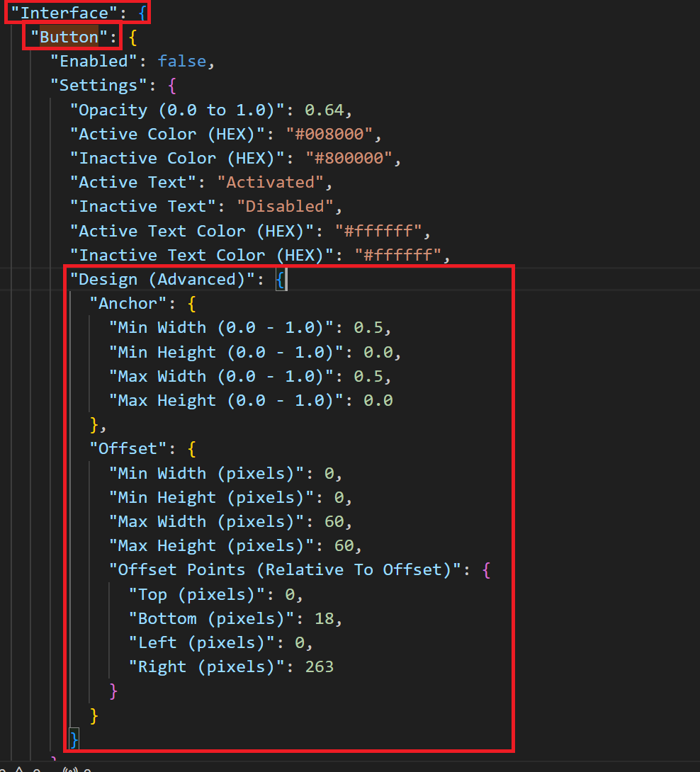Click the opacity value 0.64

pos(324,110)
